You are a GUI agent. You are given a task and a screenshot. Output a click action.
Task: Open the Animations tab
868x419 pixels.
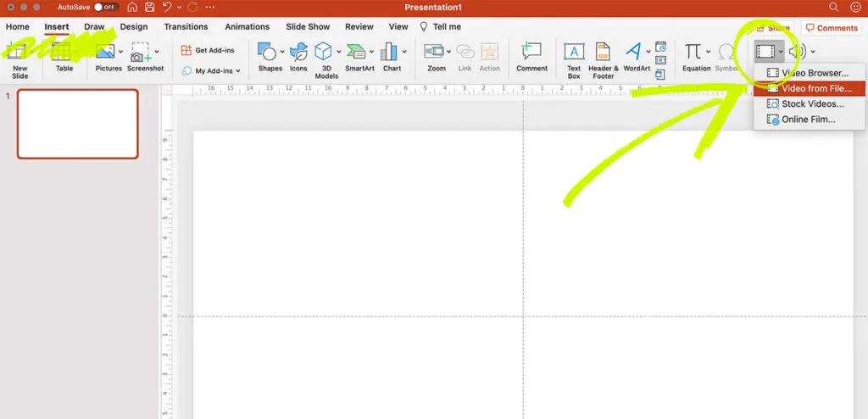pos(247,26)
